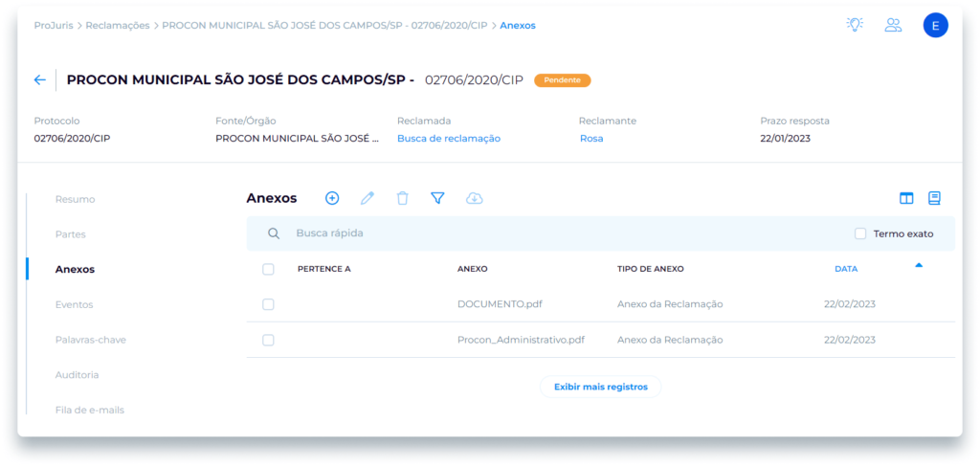This screenshot has width=980, height=466.
Task: Click the cloud download icon
Action: point(475,198)
